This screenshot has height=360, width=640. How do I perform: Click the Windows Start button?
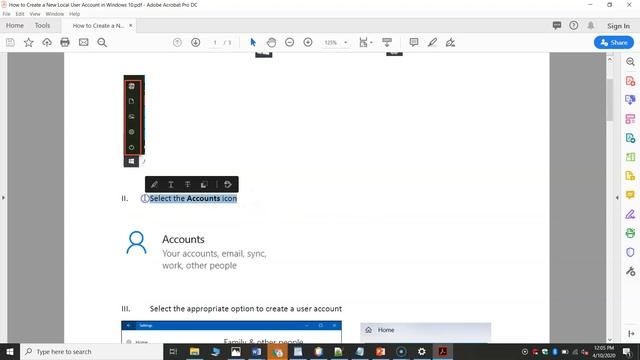pyautogui.click(x=10, y=351)
